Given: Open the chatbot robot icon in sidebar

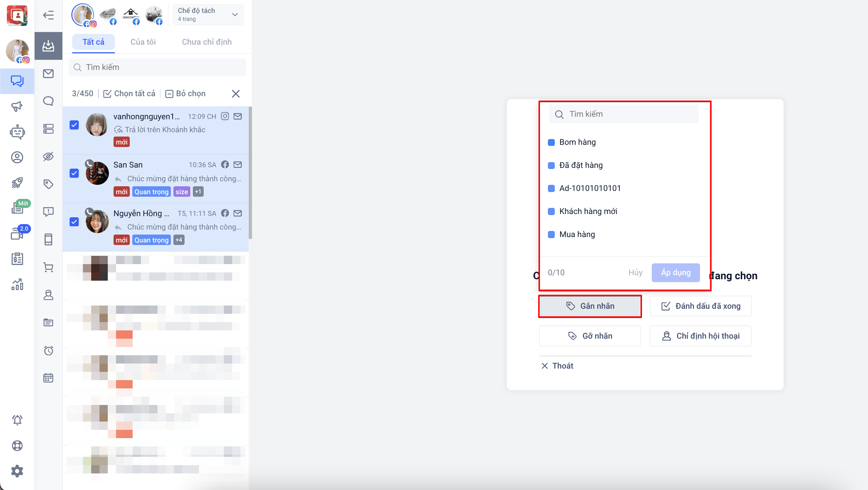Looking at the screenshot, I should (17, 132).
